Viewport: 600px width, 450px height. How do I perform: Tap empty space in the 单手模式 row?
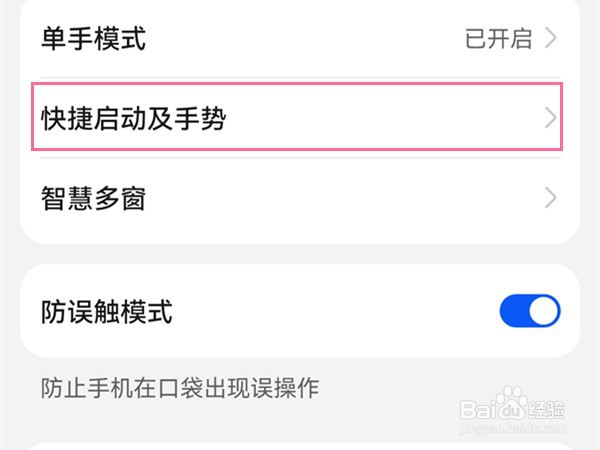pyautogui.click(x=300, y=40)
